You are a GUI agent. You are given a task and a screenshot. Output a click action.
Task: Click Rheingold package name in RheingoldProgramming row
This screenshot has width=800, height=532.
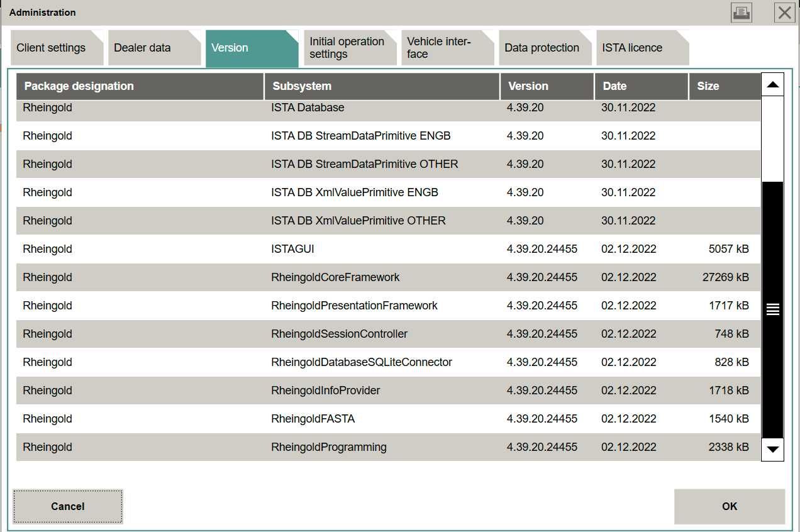click(47, 447)
